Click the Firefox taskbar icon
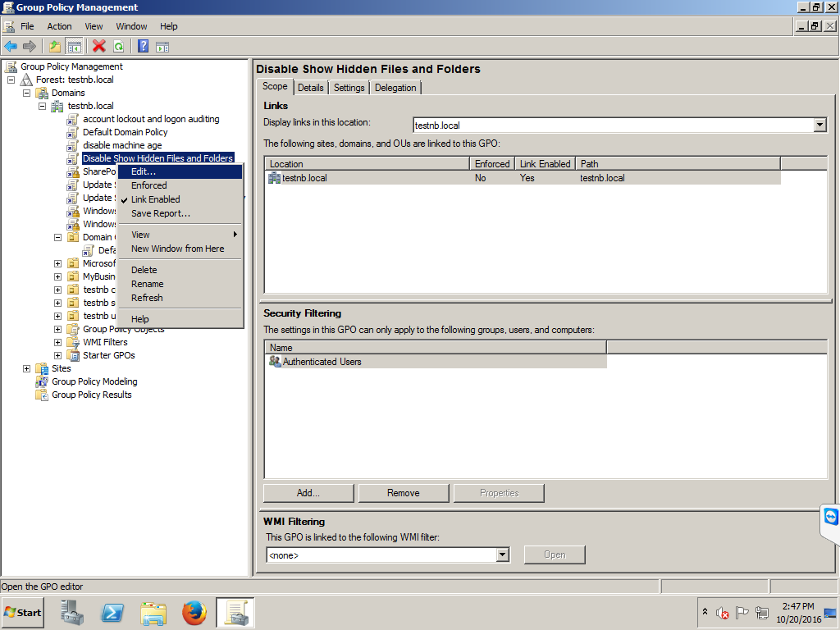 (x=194, y=612)
